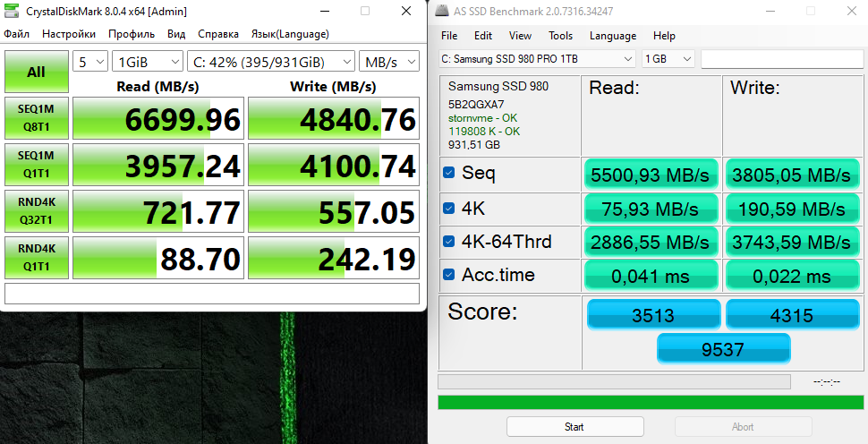Click the Abort button in AS SSD Benchmark
Image resolution: width=868 pixels, height=444 pixels.
(x=743, y=427)
